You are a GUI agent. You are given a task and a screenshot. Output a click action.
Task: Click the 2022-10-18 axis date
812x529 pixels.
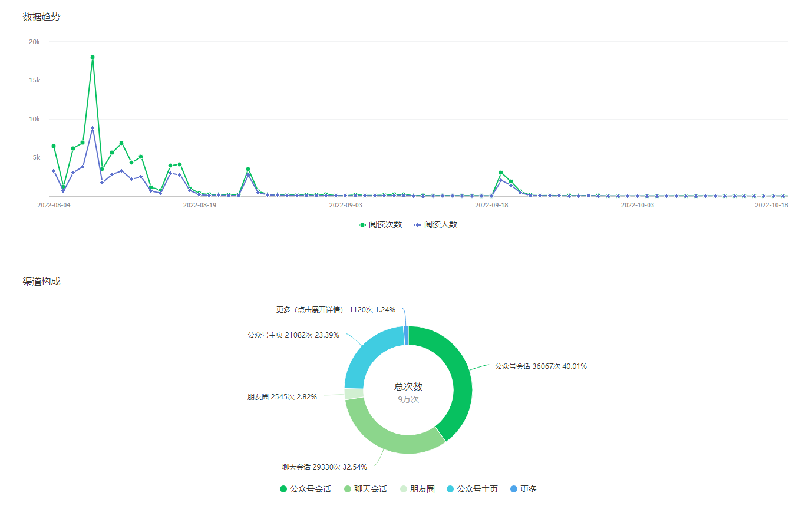point(771,205)
